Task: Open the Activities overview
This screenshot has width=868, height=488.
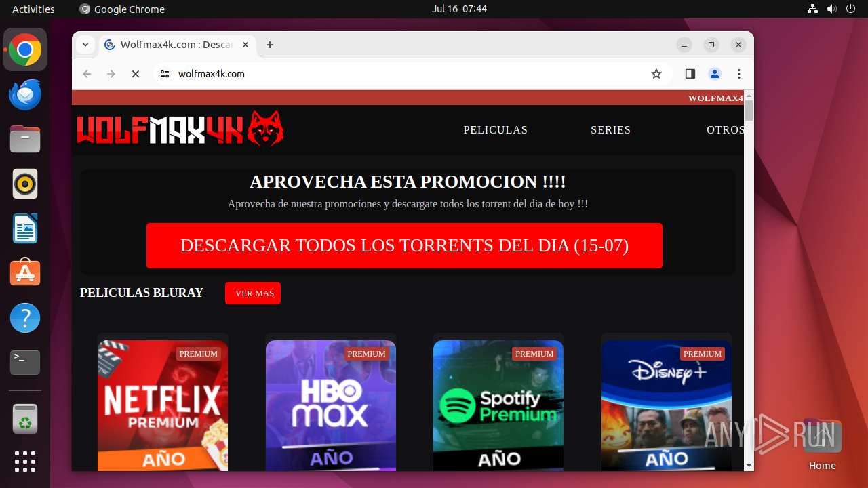Action: [x=33, y=9]
